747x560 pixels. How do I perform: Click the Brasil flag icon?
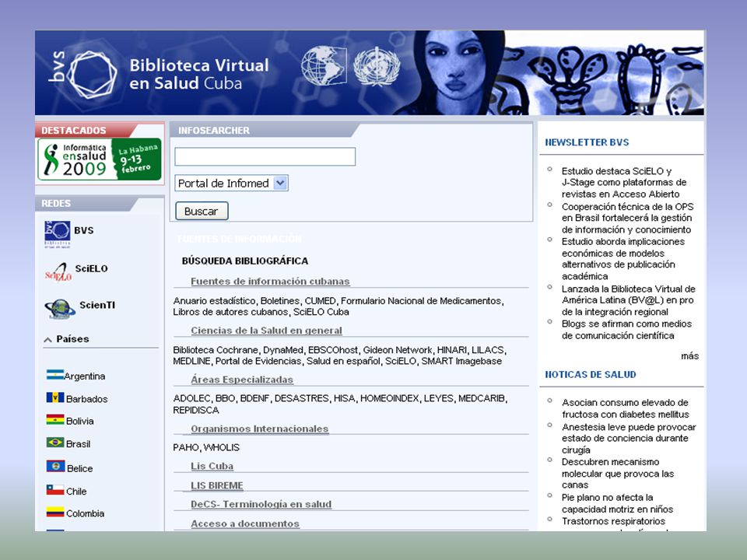click(54, 443)
